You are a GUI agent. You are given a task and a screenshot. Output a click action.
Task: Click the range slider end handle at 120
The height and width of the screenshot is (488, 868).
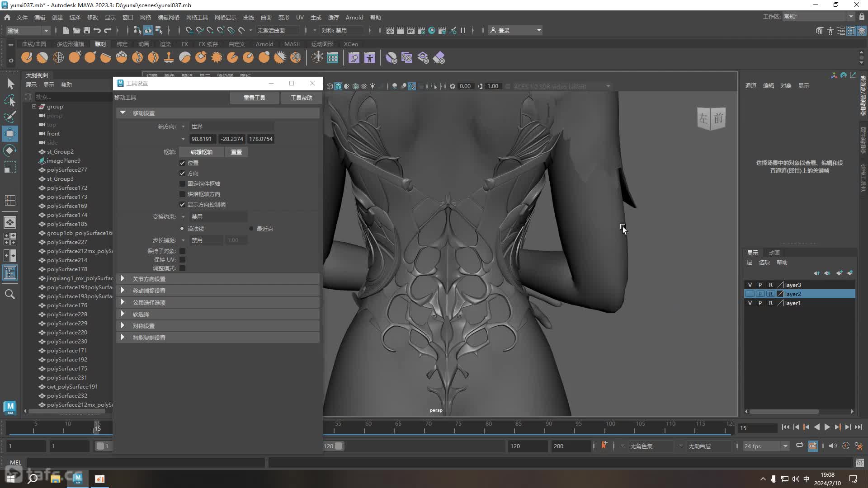(339, 446)
